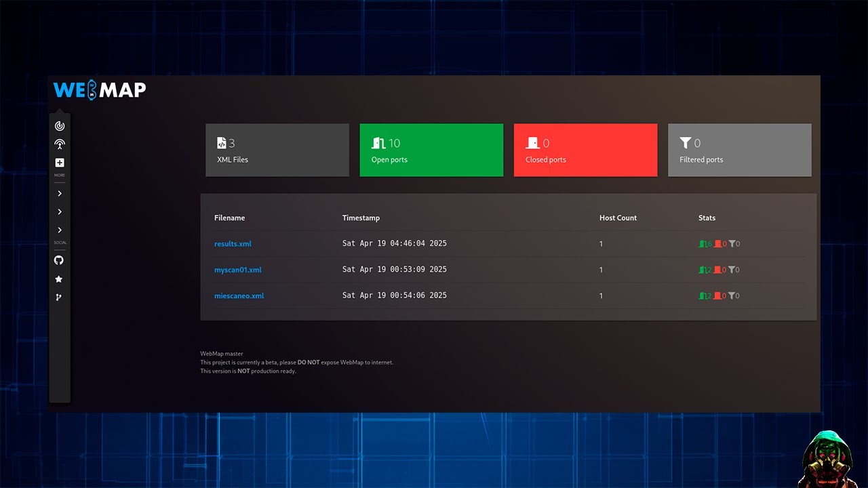The height and width of the screenshot is (488, 868).
Task: Click timestamp Sat Apr 19 00:54:06 2025
Action: point(395,296)
